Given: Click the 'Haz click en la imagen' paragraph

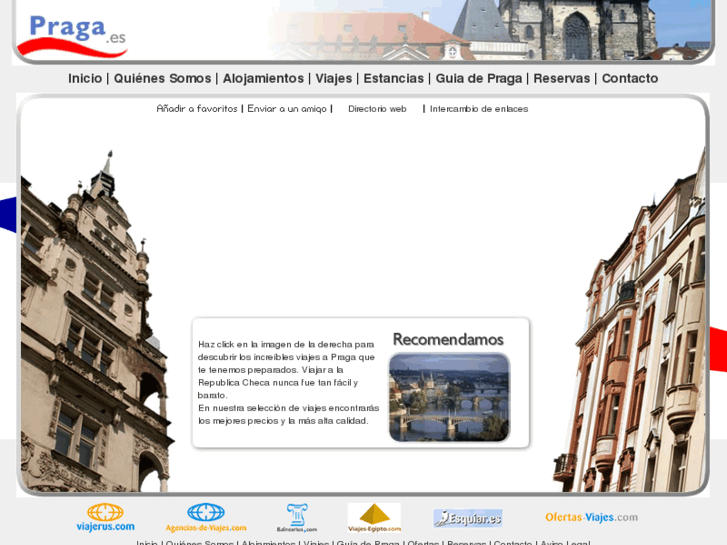Looking at the screenshot, I should click(288, 383).
